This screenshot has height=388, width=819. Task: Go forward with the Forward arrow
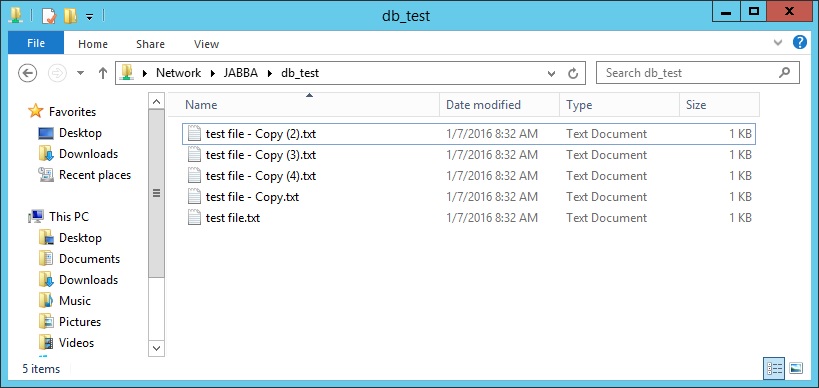pos(57,73)
